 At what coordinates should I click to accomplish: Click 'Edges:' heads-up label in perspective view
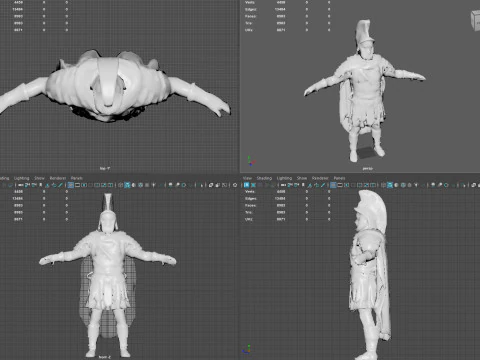pyautogui.click(x=251, y=9)
